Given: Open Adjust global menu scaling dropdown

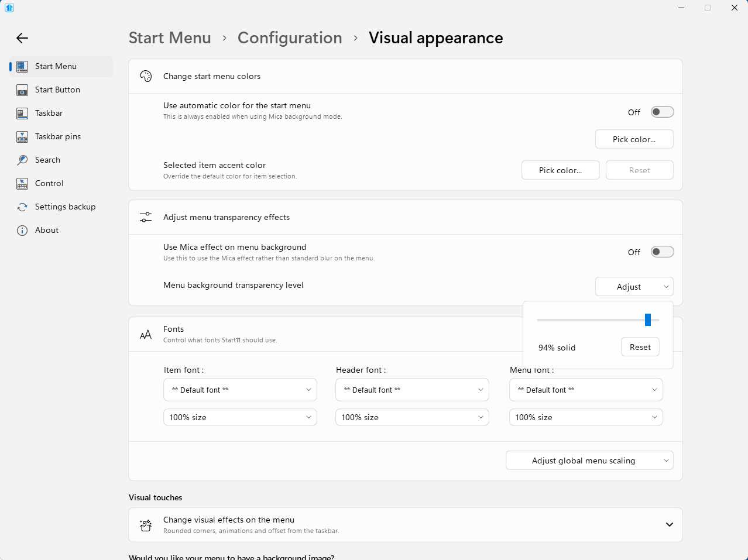Looking at the screenshot, I should point(589,461).
